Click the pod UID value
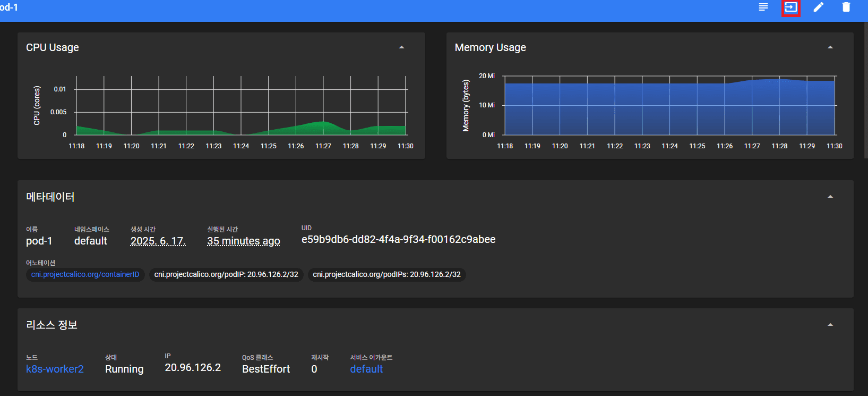Image resolution: width=868 pixels, height=396 pixels. [x=398, y=239]
